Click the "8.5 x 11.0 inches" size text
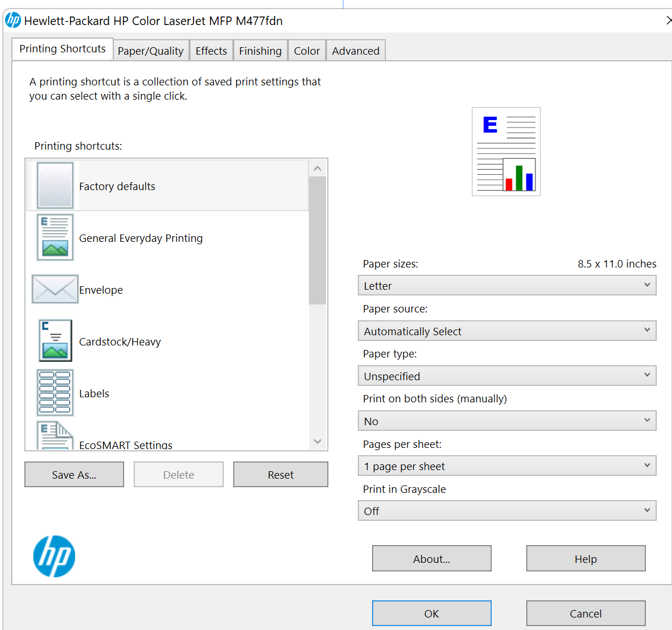672x630 pixels. point(617,263)
